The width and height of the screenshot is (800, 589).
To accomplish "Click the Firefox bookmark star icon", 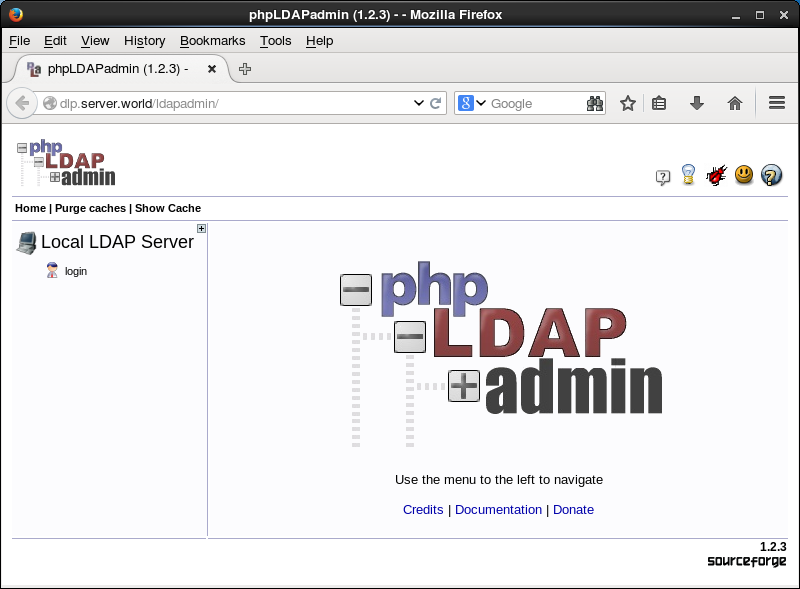I will pos(628,103).
